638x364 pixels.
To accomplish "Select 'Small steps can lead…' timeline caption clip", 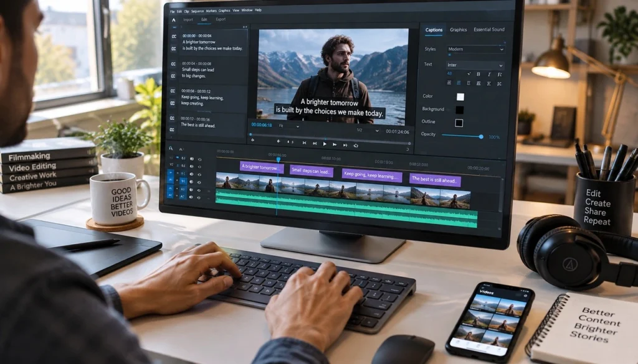I will coord(312,171).
